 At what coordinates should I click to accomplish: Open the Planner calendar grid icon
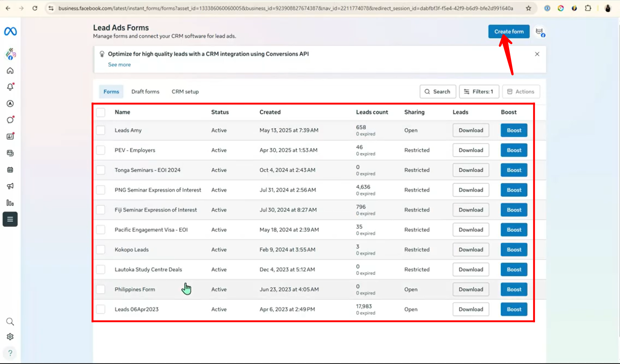[10, 170]
